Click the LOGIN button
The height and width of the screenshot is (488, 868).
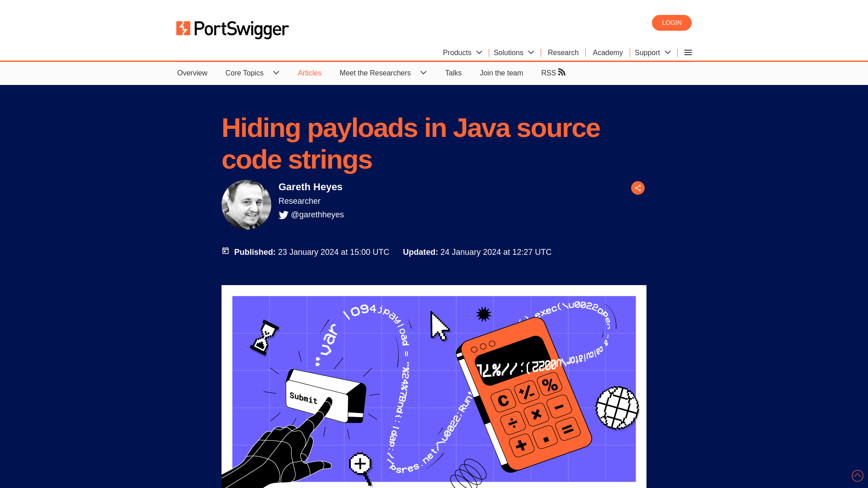671,23
